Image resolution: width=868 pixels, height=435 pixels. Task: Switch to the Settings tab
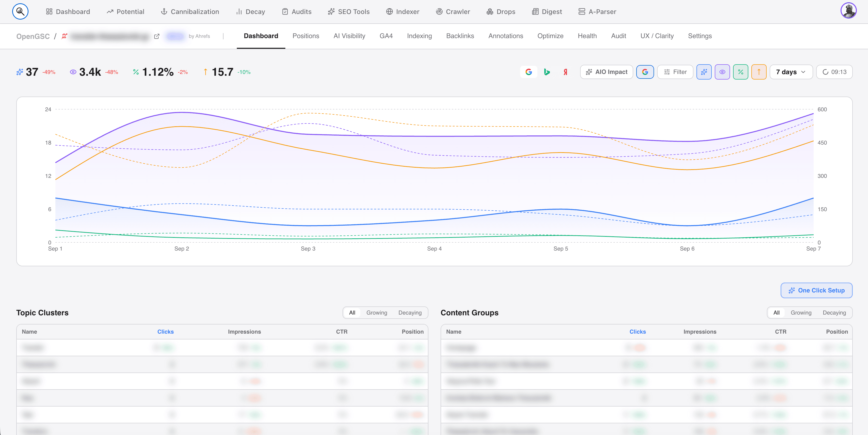tap(700, 36)
